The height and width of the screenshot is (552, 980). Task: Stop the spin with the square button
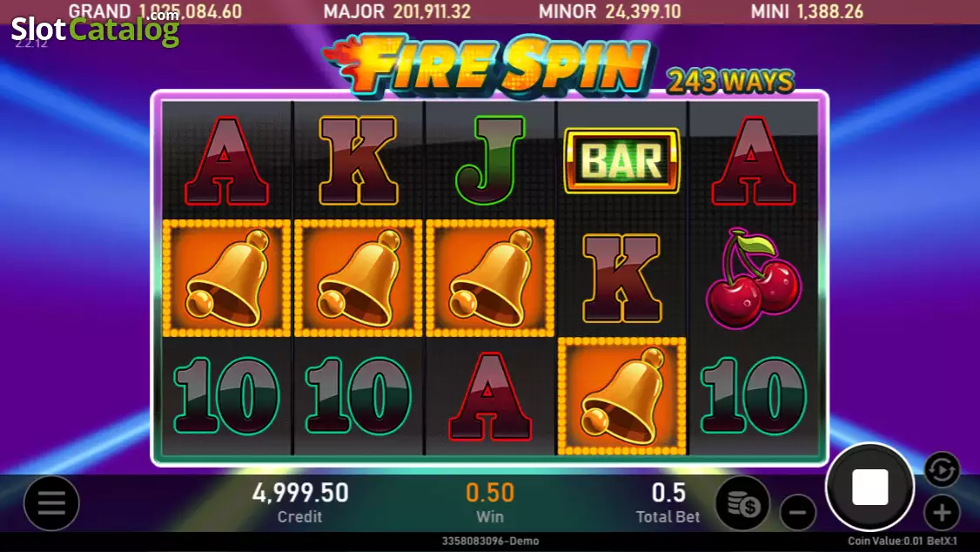point(869,487)
